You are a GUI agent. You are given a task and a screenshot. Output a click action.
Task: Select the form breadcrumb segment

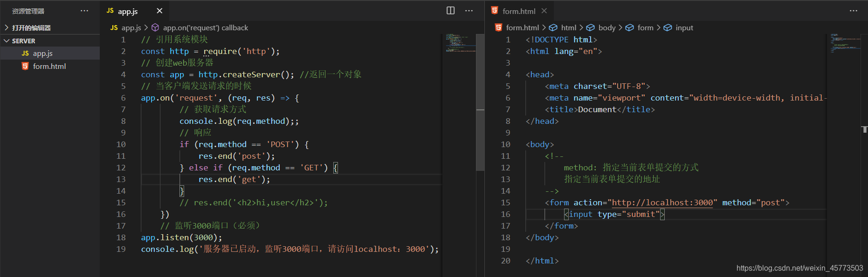click(645, 28)
